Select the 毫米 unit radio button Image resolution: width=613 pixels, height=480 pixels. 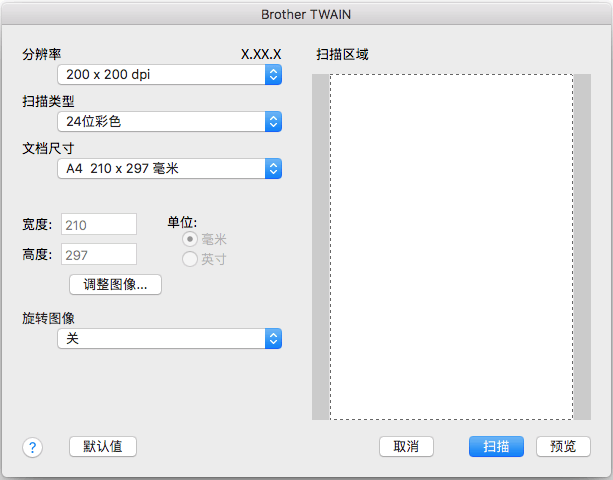click(189, 240)
